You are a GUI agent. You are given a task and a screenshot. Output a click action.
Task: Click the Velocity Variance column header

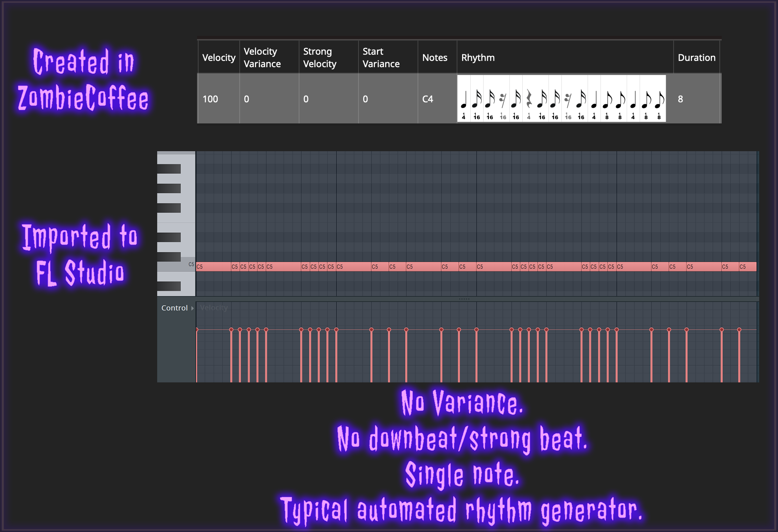coord(269,57)
